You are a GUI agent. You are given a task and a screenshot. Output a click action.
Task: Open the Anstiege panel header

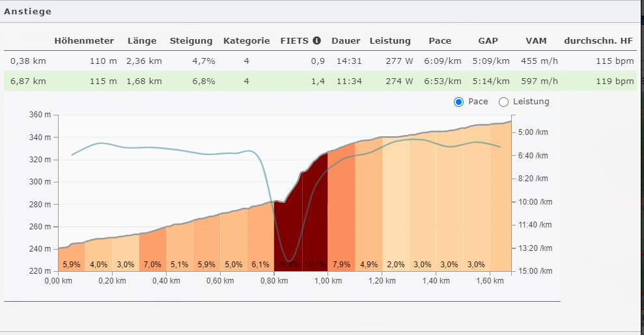pos(28,11)
